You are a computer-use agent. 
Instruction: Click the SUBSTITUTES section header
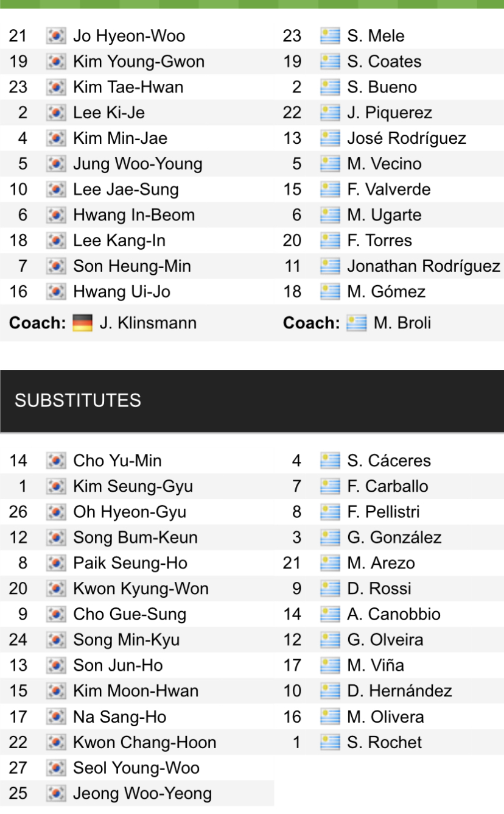[x=78, y=400]
